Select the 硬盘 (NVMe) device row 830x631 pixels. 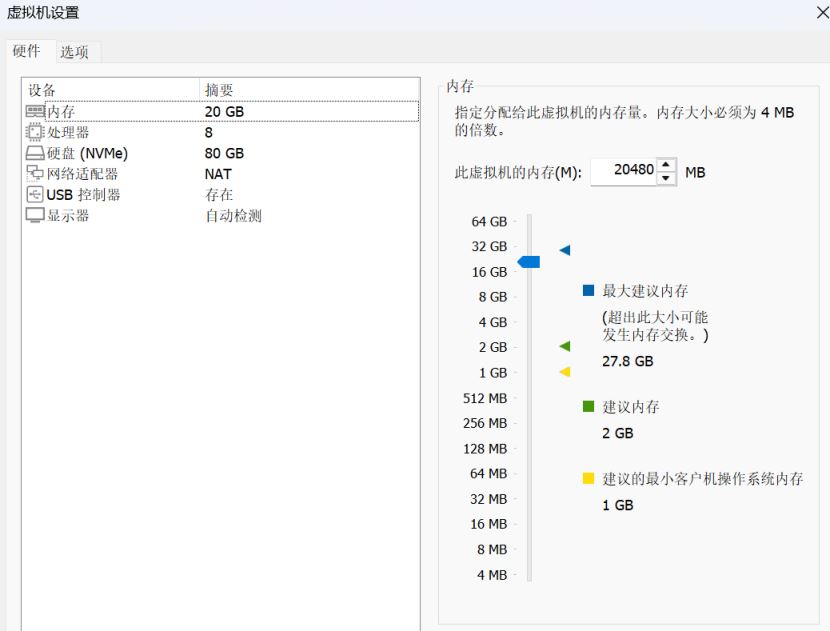[x=222, y=153]
